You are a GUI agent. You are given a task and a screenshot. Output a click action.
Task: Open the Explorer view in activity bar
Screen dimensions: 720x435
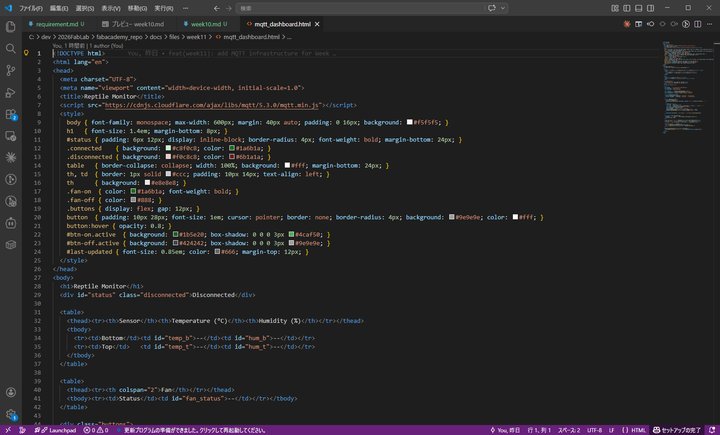pyautogui.click(x=11, y=27)
